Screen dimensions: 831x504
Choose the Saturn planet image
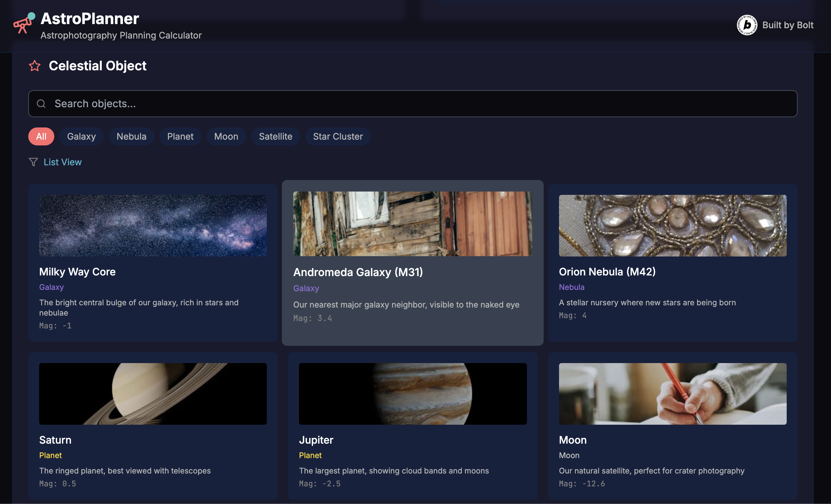point(153,394)
